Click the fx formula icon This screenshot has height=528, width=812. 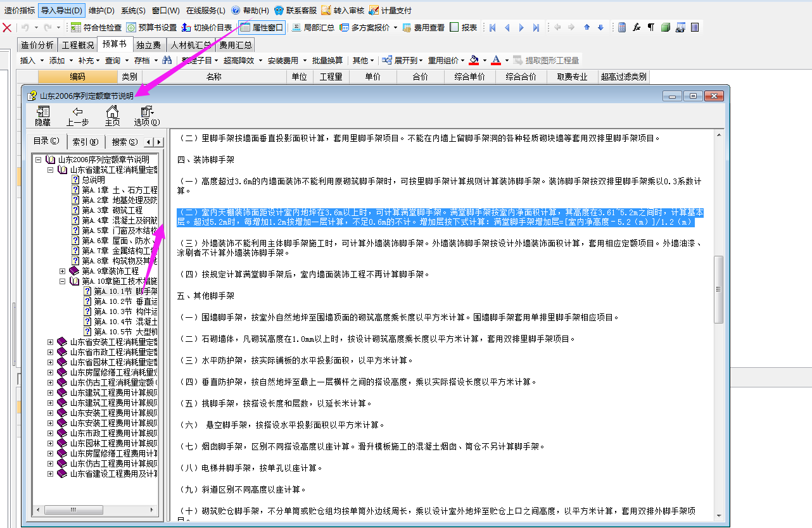pyautogui.click(x=637, y=27)
